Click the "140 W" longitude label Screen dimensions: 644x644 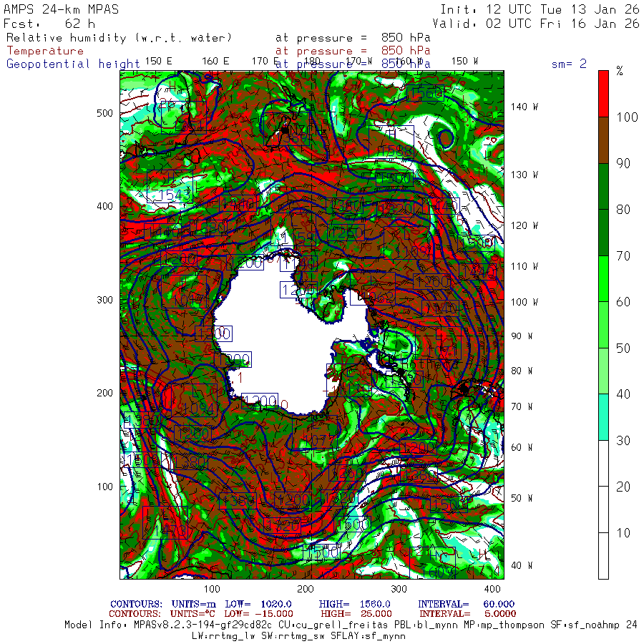[524, 107]
